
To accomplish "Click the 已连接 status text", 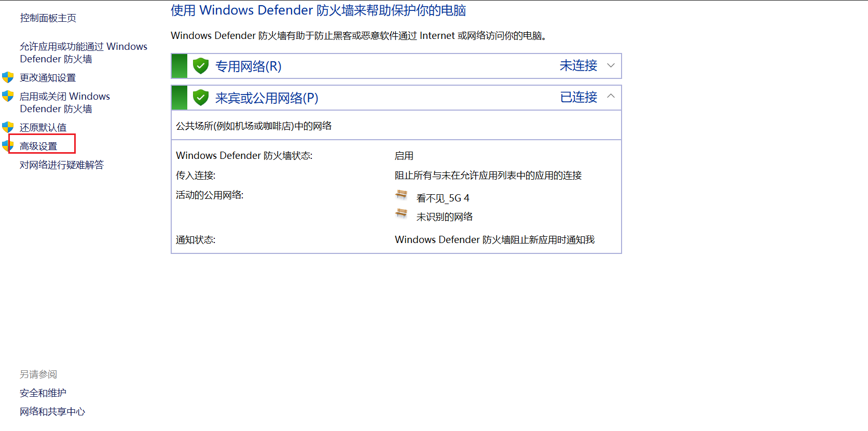I will pyautogui.click(x=578, y=97).
